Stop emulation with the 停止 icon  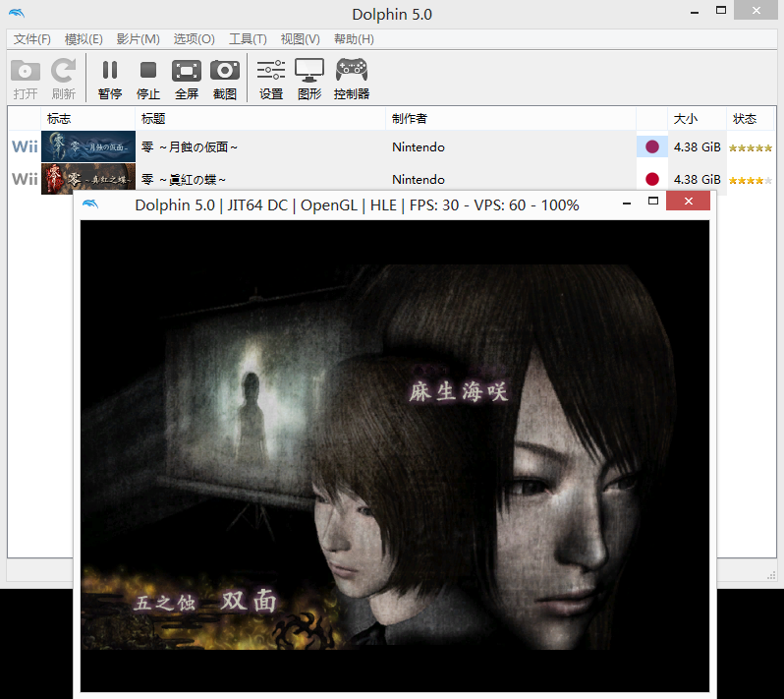(x=148, y=78)
